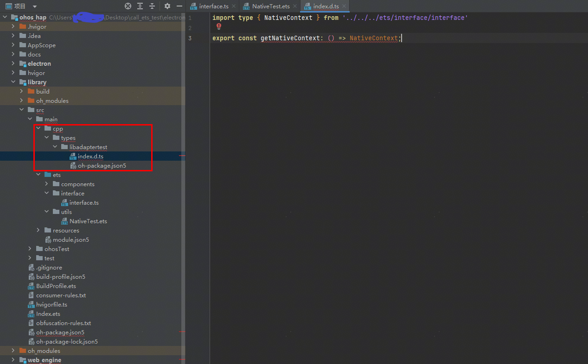Click the red error lightbulb in editor
The width and height of the screenshot is (588, 364).
tap(219, 27)
